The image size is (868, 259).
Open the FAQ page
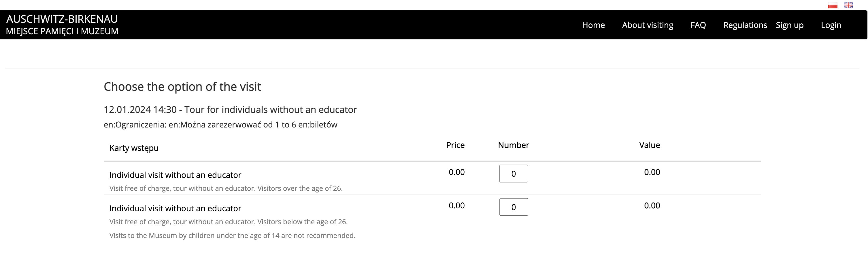coord(698,25)
